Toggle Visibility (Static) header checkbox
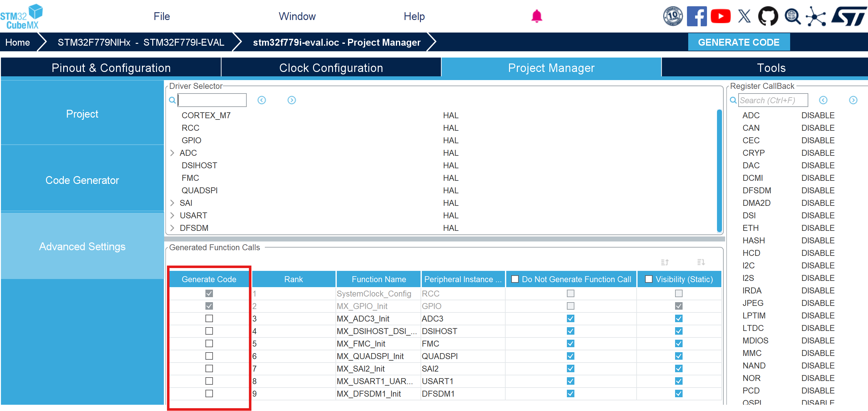Screen dimensions: 868x411 coord(648,279)
